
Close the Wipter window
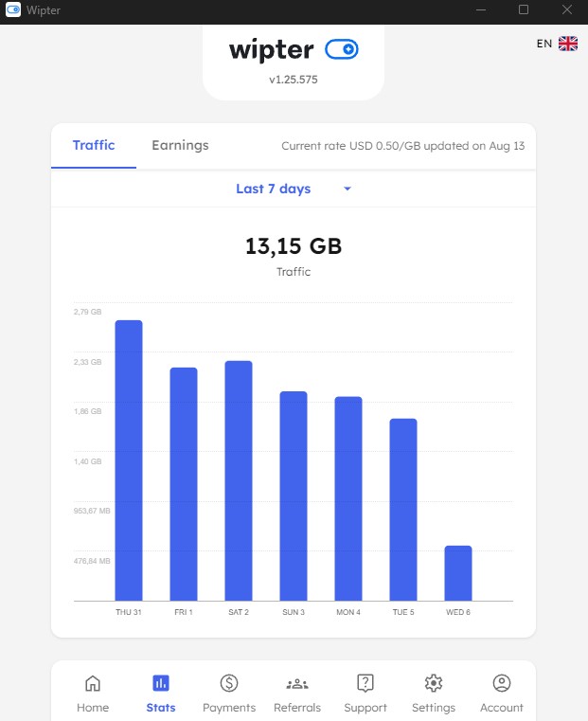(567, 9)
